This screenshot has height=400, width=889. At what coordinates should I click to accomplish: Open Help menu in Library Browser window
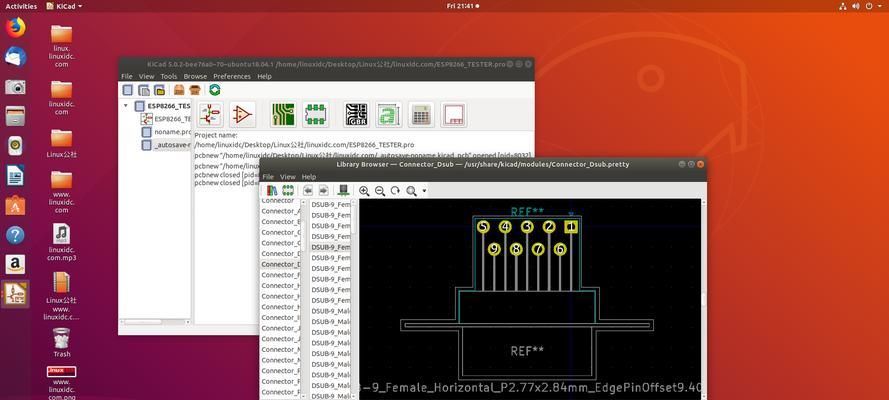pyautogui.click(x=308, y=177)
